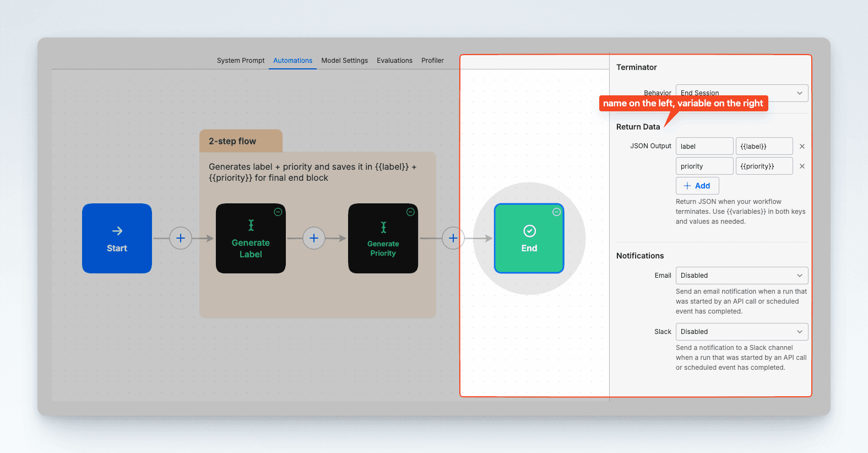Screen dimensions: 868x453
Task: Remove the priority row from JSON Output
Action: 802,166
